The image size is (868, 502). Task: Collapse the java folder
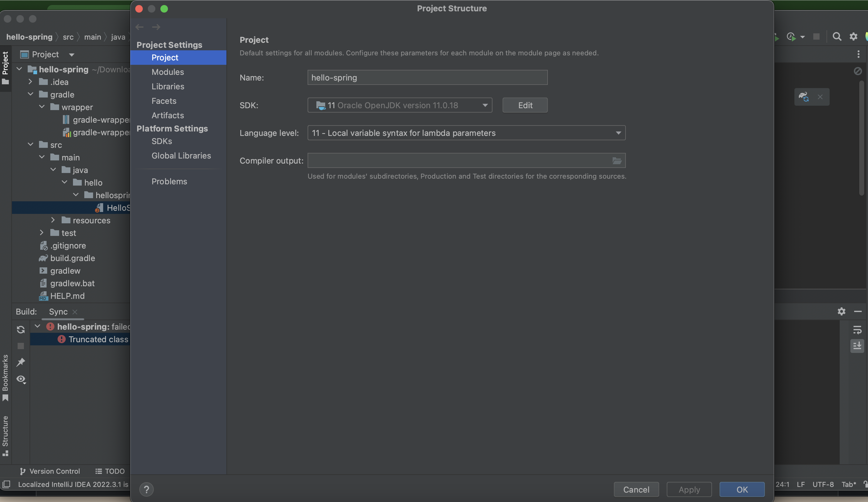pyautogui.click(x=53, y=170)
